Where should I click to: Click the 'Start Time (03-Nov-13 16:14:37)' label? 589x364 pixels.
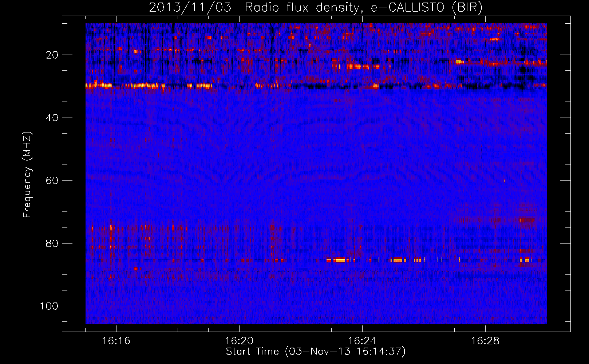(x=316, y=352)
